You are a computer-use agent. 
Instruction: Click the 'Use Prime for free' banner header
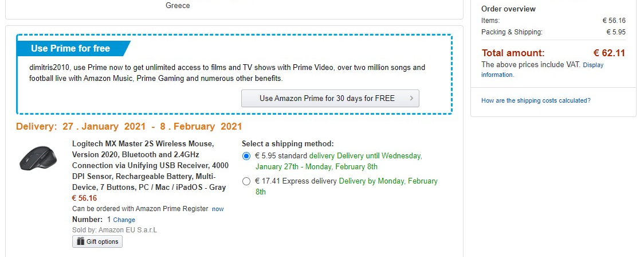point(70,48)
